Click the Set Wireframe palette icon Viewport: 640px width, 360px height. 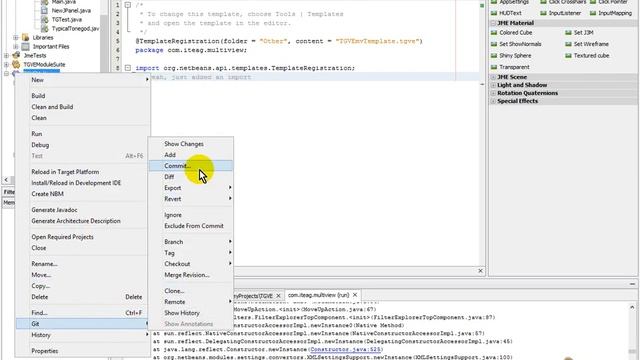(568, 44)
